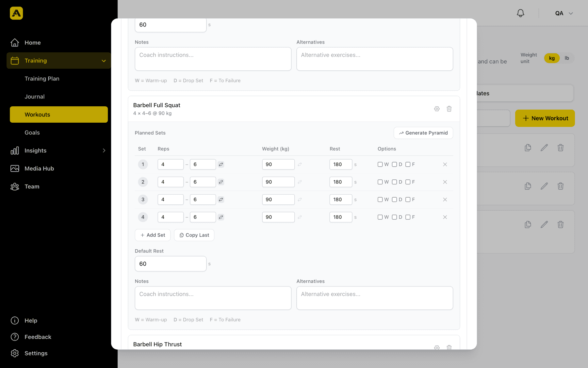
Task: Collapse the Training section chevron
Action: [104, 61]
